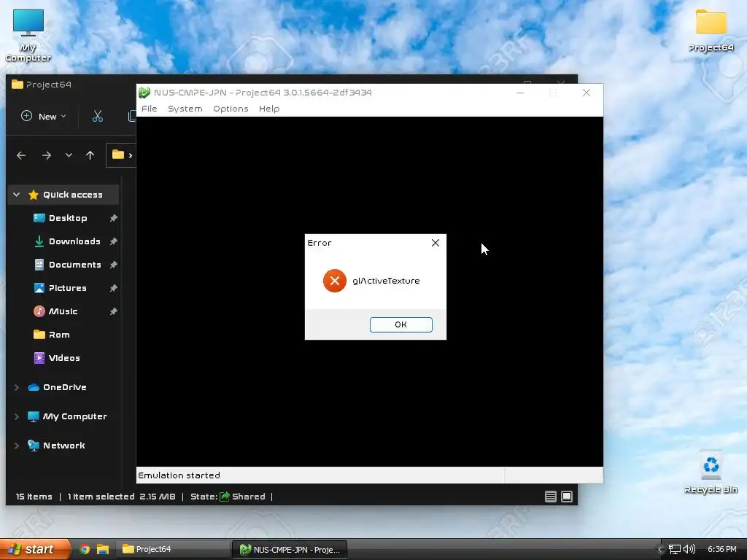Click the 6:36 PM clock

click(x=721, y=549)
